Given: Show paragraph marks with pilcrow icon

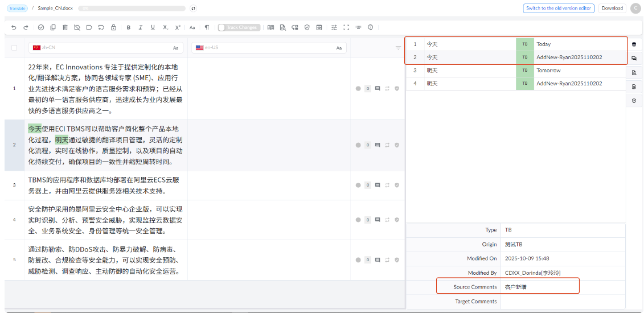Looking at the screenshot, I should [207, 27].
